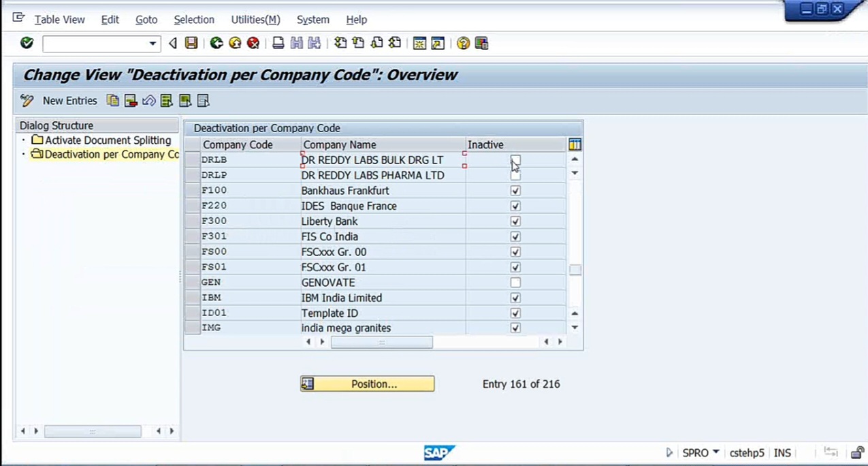Click the green Back arrow icon
This screenshot has width=868, height=466.
click(216, 43)
